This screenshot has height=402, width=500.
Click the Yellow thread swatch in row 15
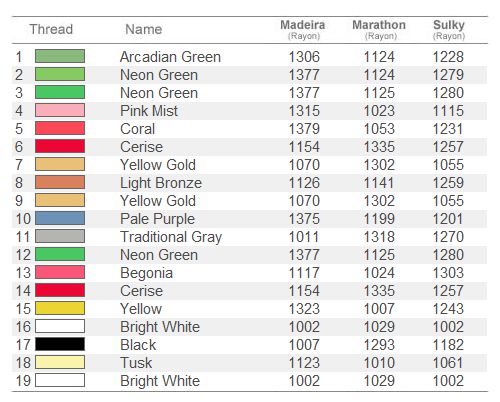60,308
